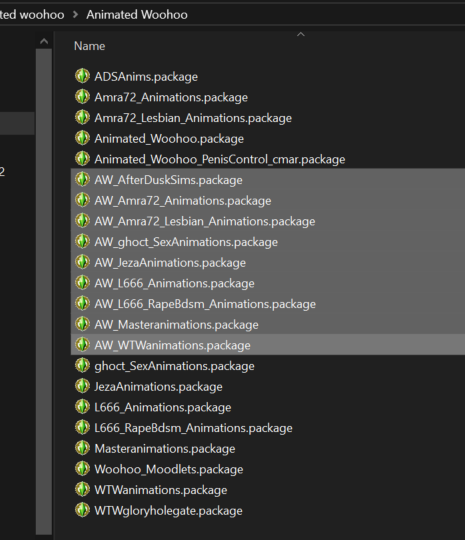Select Animated_Woohoo_PenisControl_cmar.package file name

[x=220, y=159]
